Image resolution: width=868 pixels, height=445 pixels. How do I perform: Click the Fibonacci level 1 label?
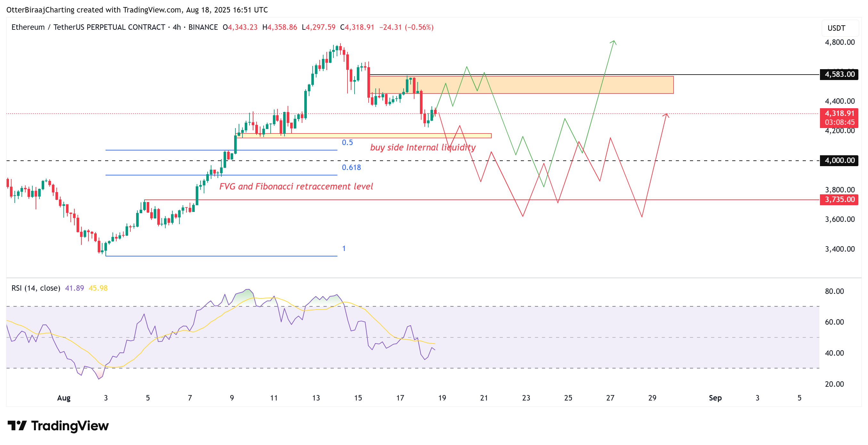(x=344, y=249)
